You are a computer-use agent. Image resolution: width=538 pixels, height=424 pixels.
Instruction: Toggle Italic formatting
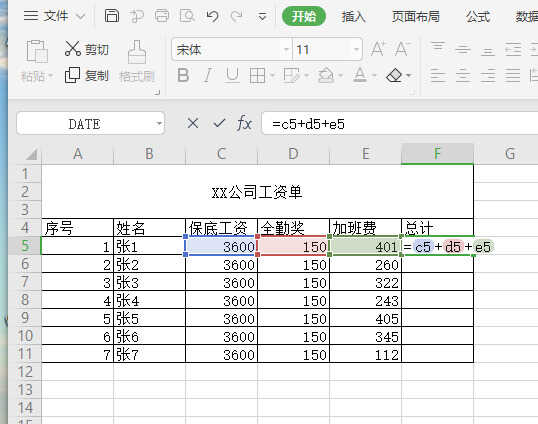tap(207, 75)
